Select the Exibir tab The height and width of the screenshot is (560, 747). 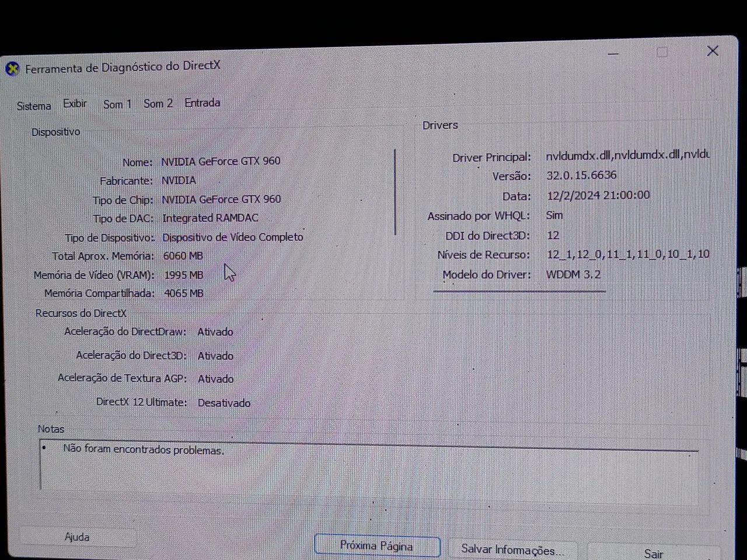[x=75, y=103]
